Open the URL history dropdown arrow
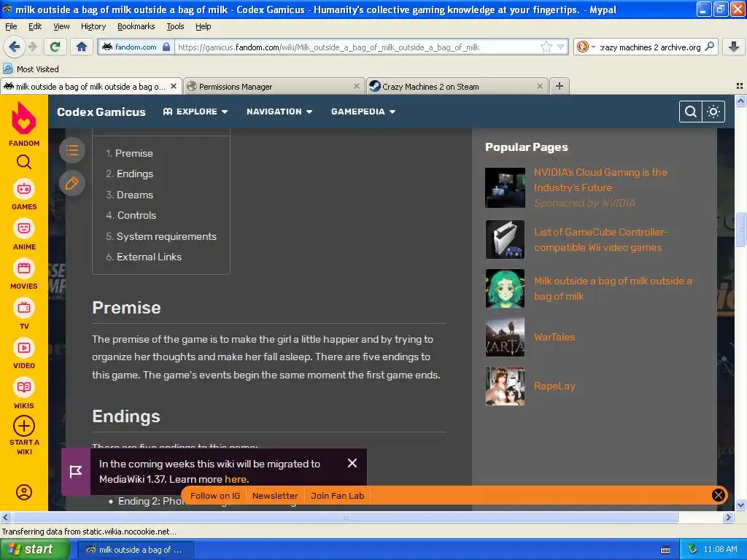The width and height of the screenshot is (747, 560). coord(561,47)
